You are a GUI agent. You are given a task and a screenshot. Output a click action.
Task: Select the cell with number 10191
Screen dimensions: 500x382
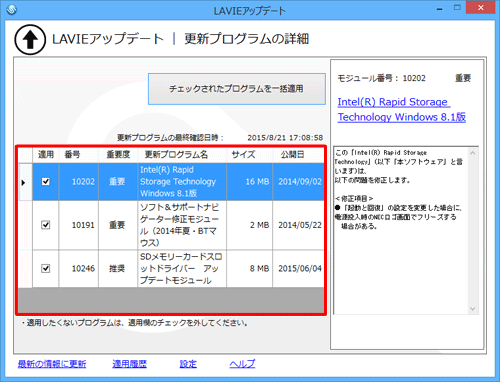point(79,225)
